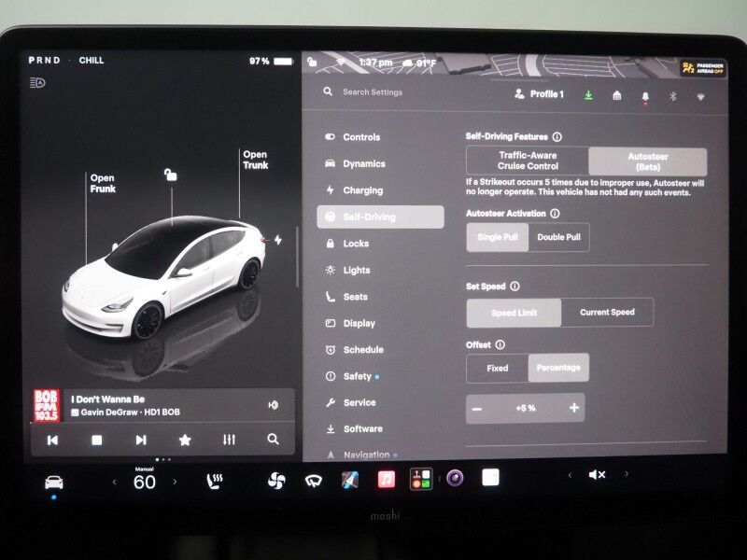Lower cabin temperature with the left arrow
This screenshot has width=747, height=560.
pyautogui.click(x=114, y=482)
